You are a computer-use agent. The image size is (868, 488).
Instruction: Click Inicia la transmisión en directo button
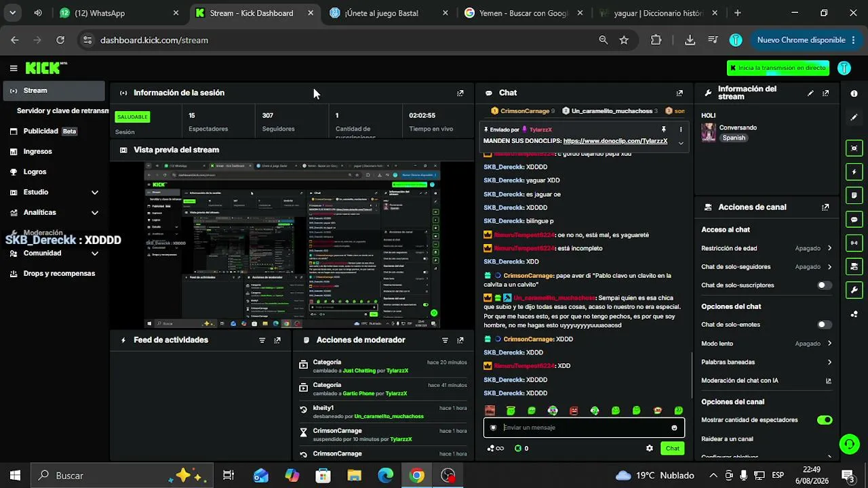[778, 68]
